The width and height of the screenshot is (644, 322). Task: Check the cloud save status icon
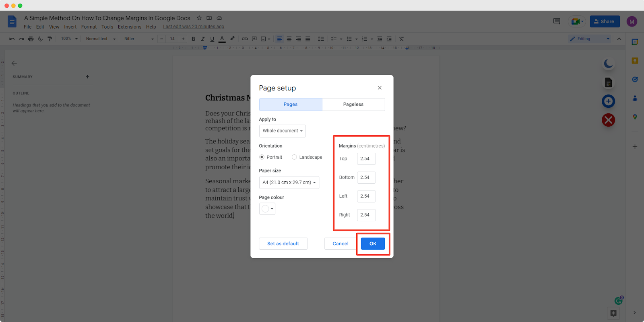tap(219, 18)
